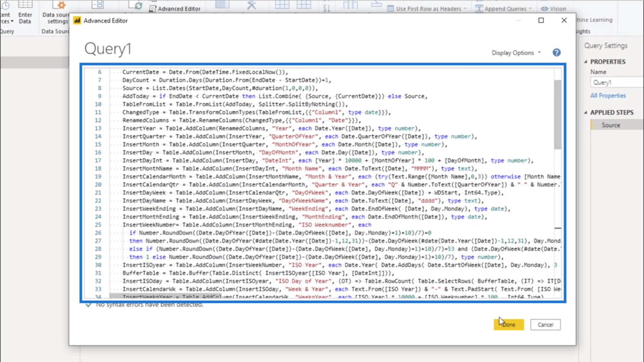
Task: Click the Vision AI insights button
Action: point(553,8)
